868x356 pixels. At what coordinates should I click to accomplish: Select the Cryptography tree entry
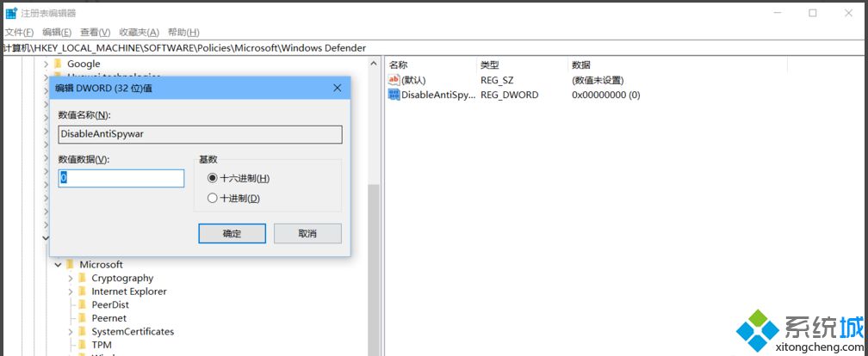pyautogui.click(x=122, y=278)
